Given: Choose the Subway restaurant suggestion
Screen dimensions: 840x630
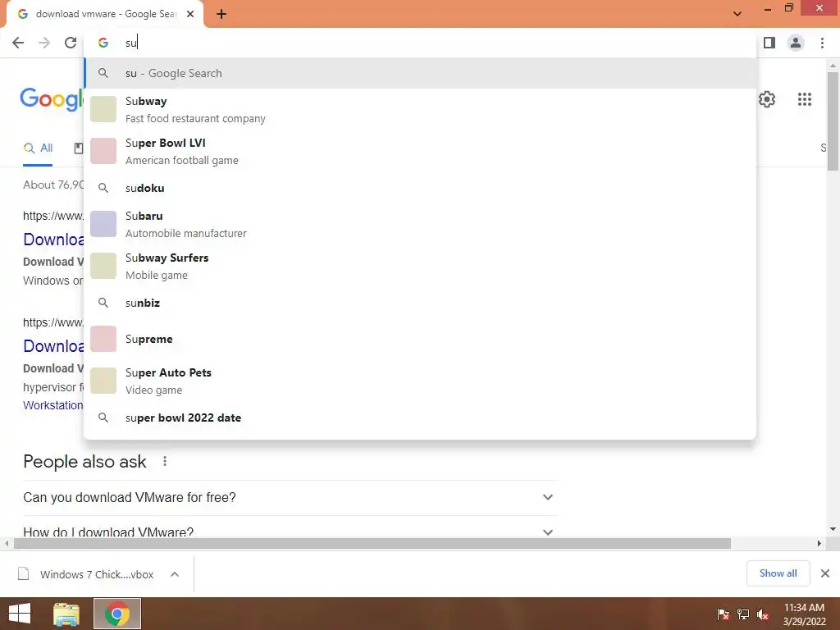Looking at the screenshot, I should pyautogui.click(x=421, y=109).
